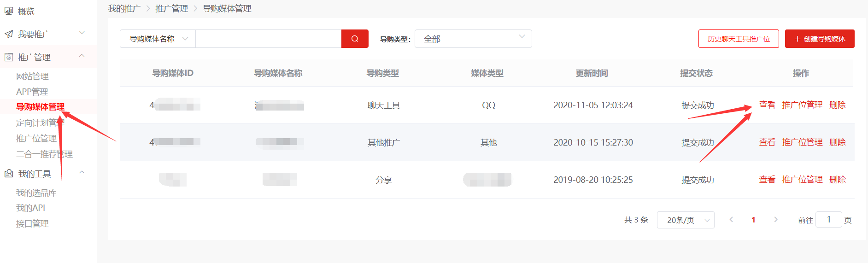The height and width of the screenshot is (263, 868).
Task: Click the 更新时间 column header
Action: 592,73
